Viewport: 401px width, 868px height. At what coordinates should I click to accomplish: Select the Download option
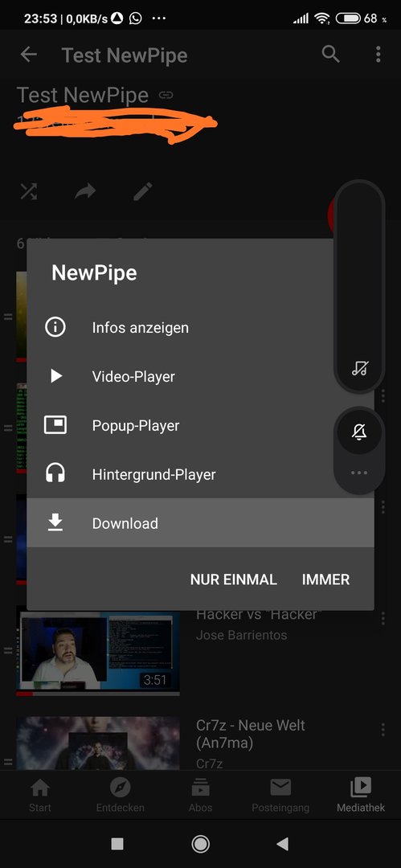click(x=201, y=523)
